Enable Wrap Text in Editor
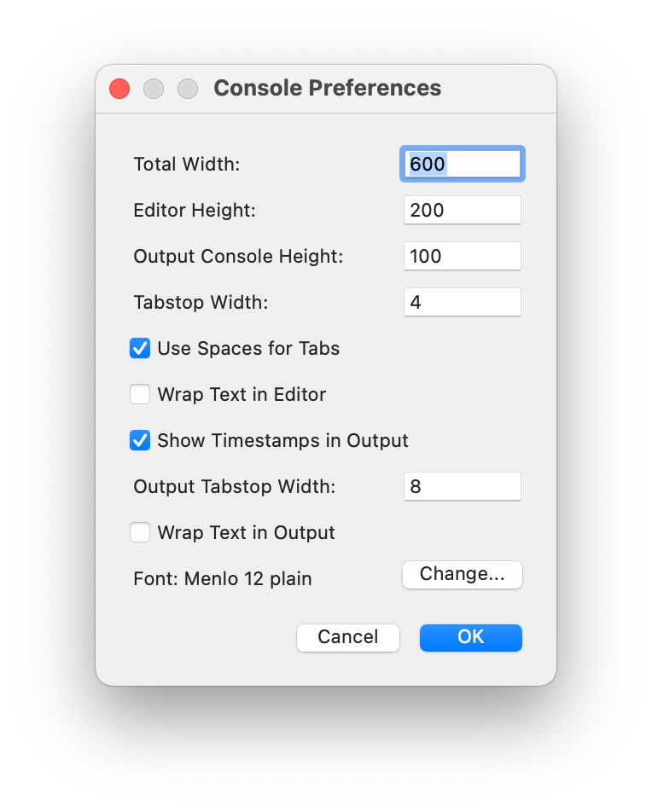 click(140, 394)
